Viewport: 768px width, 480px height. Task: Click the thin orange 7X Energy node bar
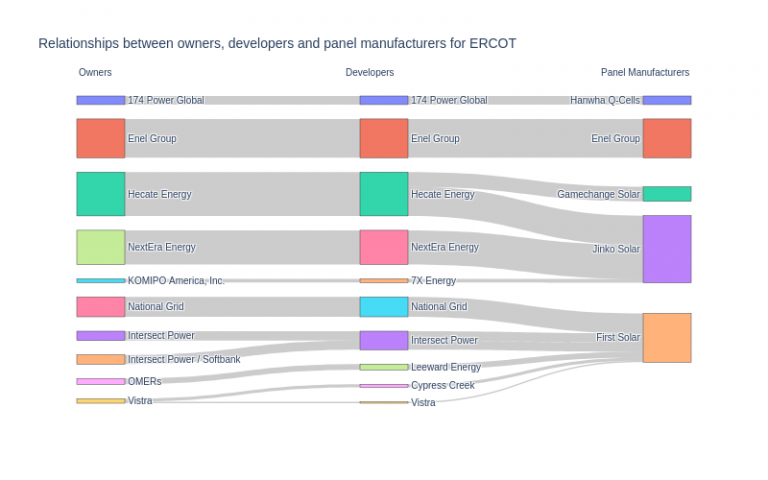pyautogui.click(x=384, y=281)
